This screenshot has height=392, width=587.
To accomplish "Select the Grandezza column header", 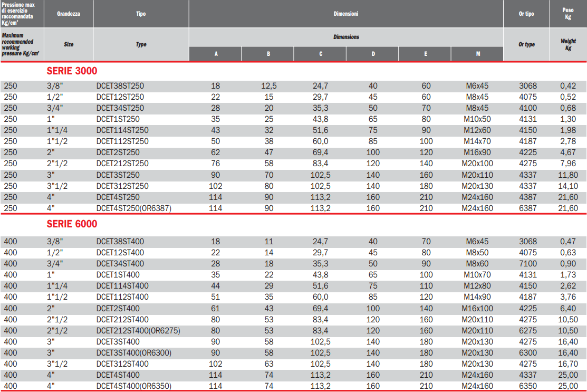I will [x=69, y=14].
